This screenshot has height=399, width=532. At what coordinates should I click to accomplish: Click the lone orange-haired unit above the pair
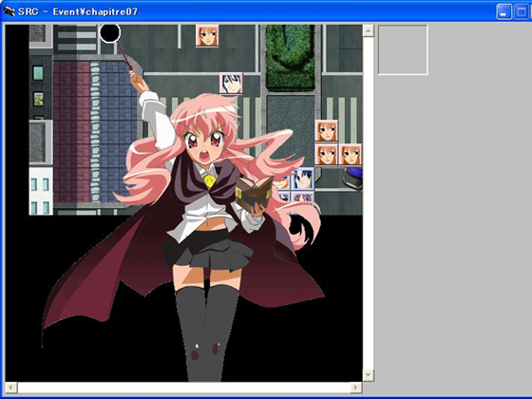(327, 131)
